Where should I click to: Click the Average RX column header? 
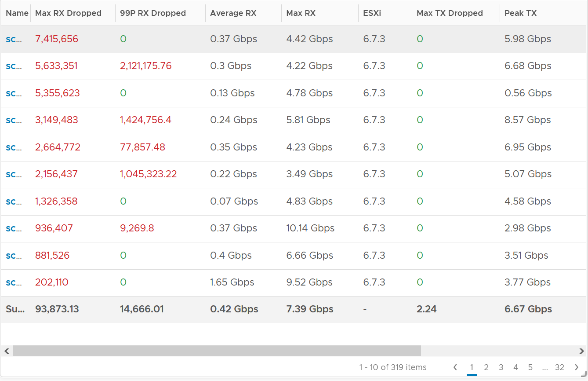(x=233, y=13)
